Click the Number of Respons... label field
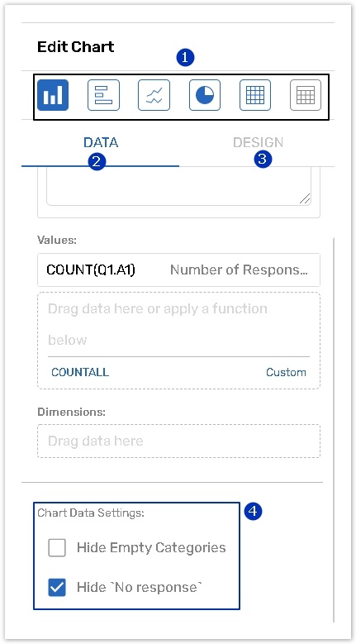Image resolution: width=356 pixels, height=644 pixels. coord(239,270)
